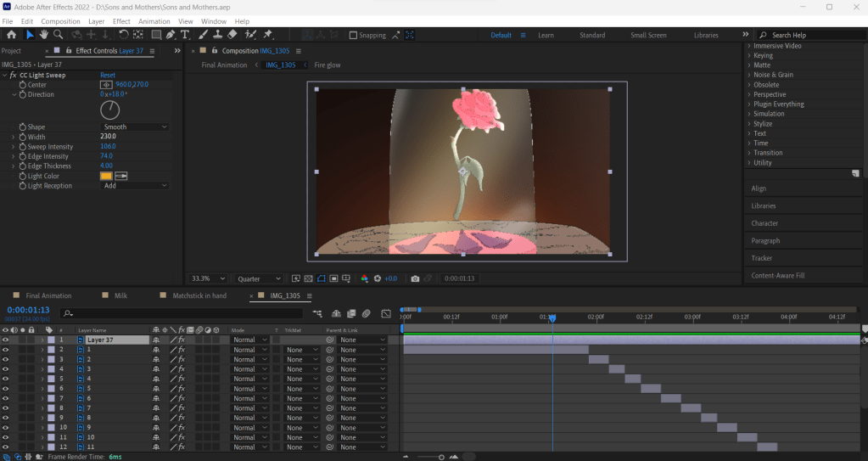Hide Layer 37 using eye icon

5,340
